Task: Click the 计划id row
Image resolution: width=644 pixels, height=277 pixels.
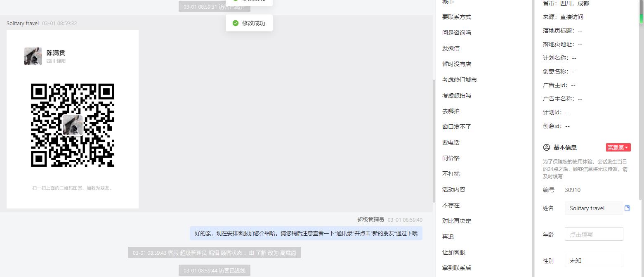Action: point(557,112)
